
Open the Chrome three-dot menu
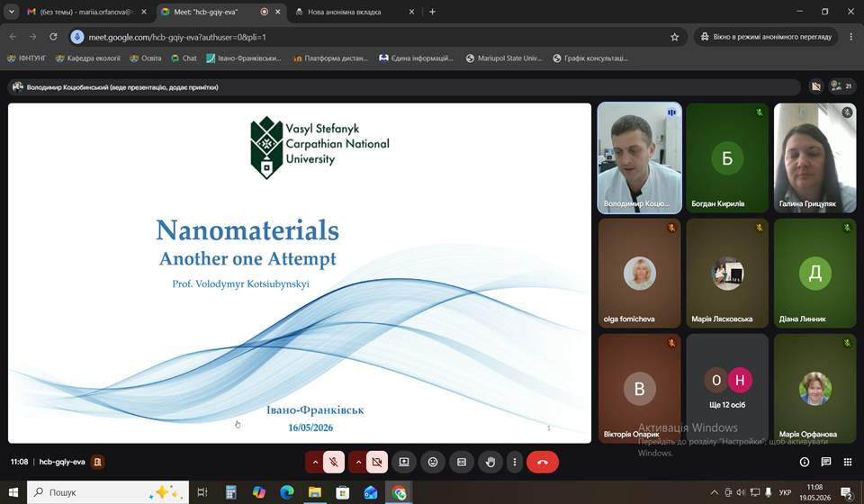coord(851,37)
